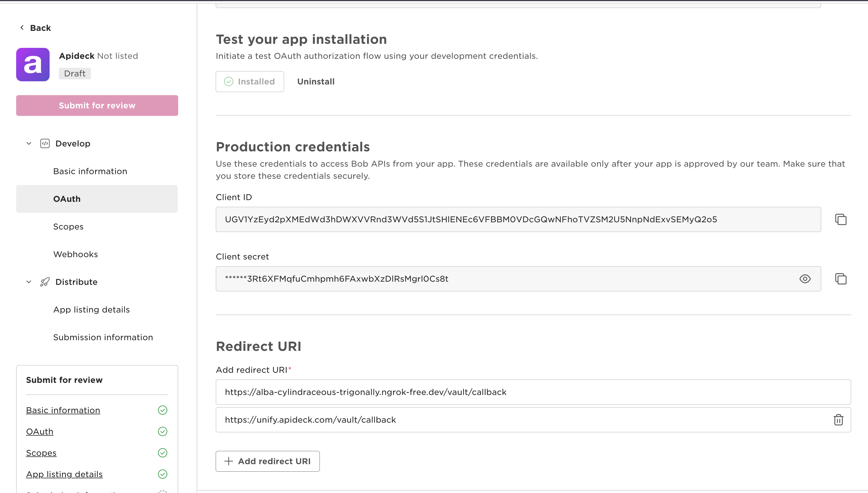
Task: Reveal the Client secret with eye icon
Action: pyautogui.click(x=805, y=279)
